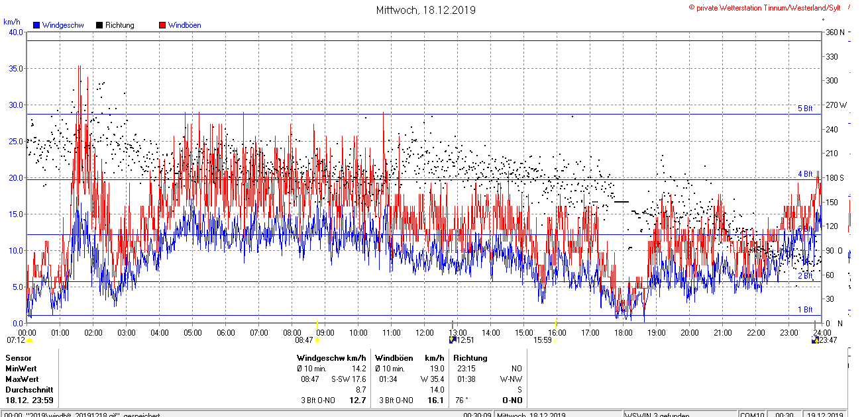Screen dimensions: 868x417
Task: Click the 'Durchschnitt' row label
Action: coord(28,390)
